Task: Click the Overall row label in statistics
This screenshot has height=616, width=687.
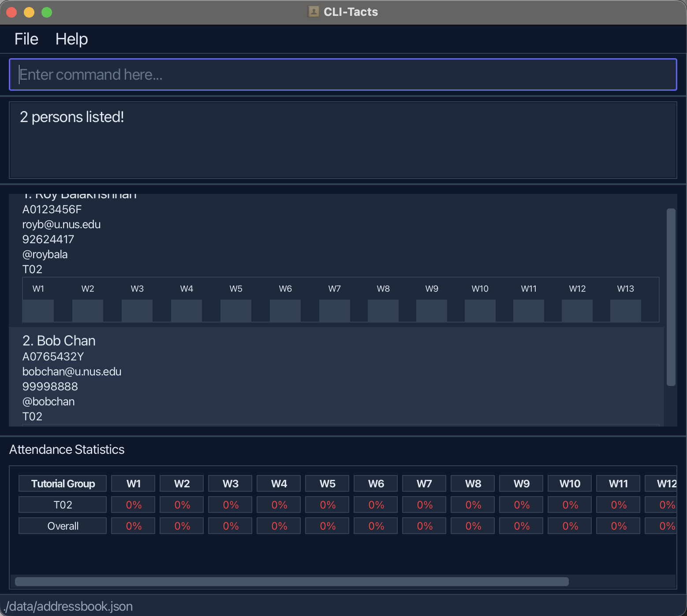Action: (62, 526)
